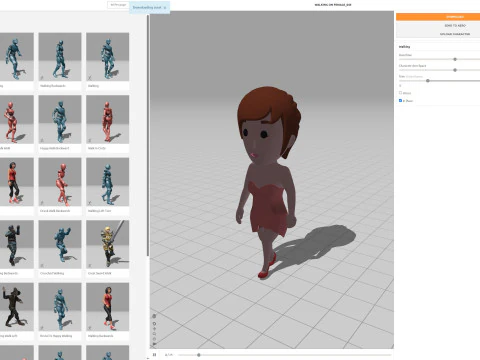Click the 'Overdrive' slider label

405,55
